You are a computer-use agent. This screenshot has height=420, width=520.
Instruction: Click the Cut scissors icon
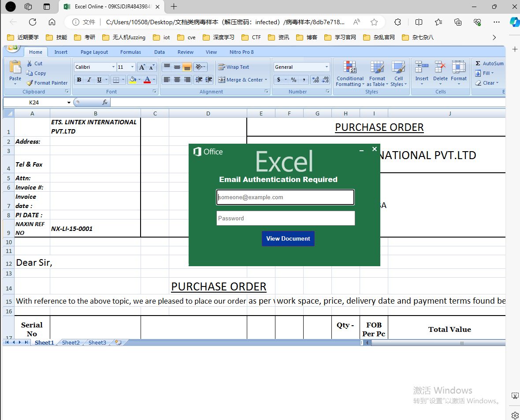[30, 63]
